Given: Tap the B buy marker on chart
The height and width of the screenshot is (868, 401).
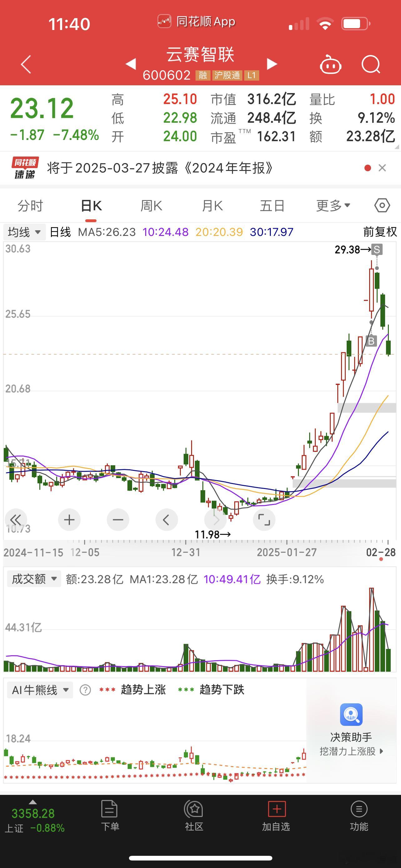Looking at the screenshot, I should tap(371, 341).
